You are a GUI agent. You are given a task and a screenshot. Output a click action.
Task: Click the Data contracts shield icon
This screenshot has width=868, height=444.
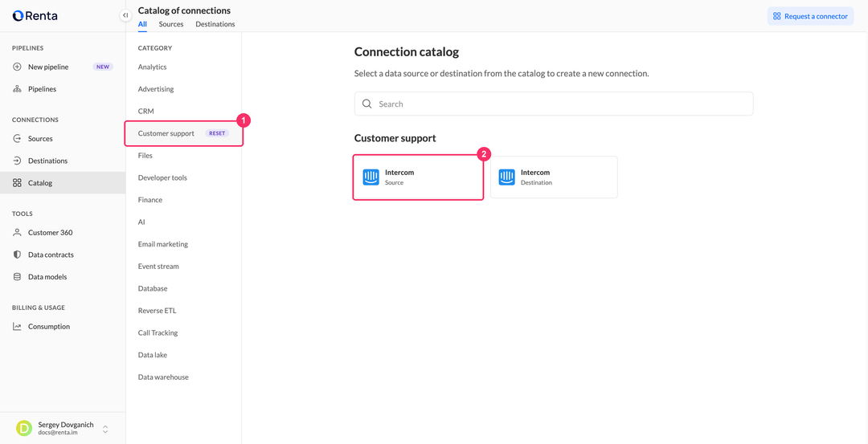[x=17, y=255]
